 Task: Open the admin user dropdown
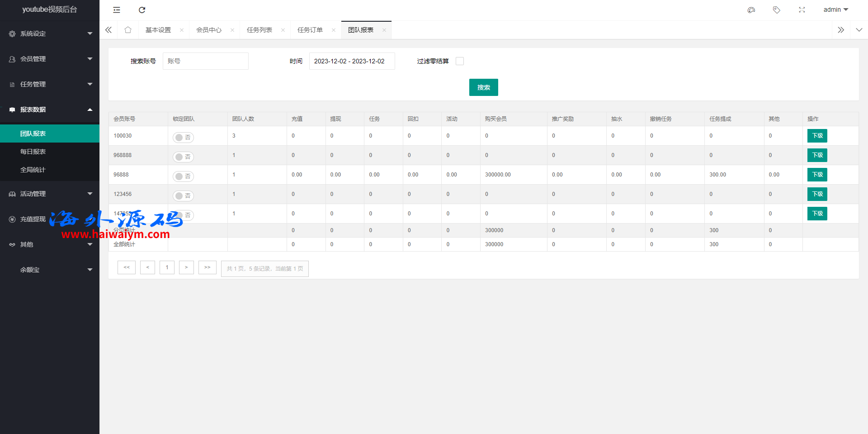click(835, 10)
